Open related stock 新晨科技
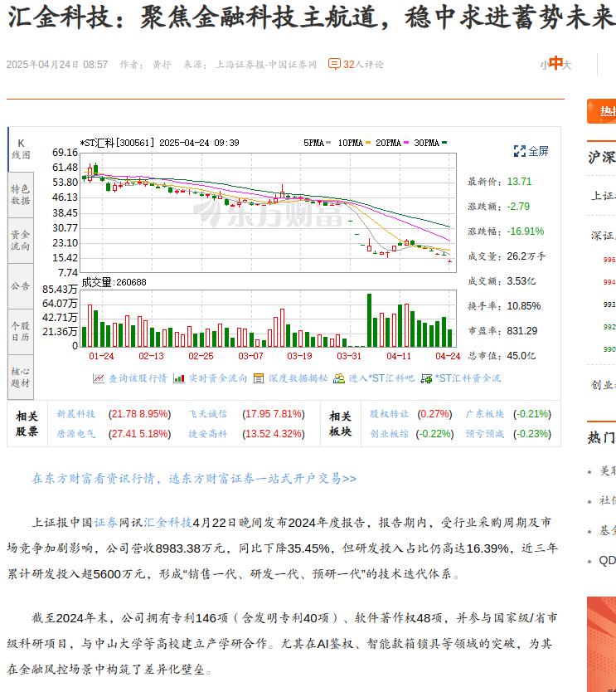Screen dimensions: 616x692 [75, 414]
